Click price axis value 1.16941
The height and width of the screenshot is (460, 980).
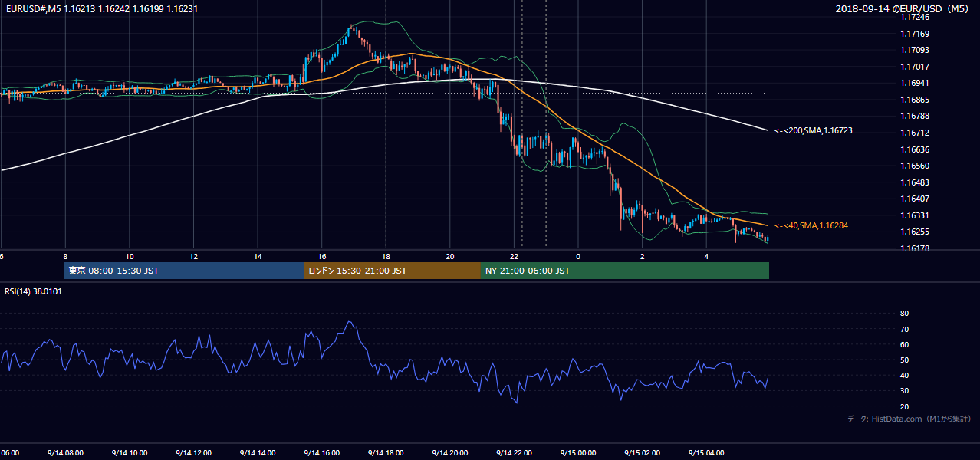tap(915, 84)
